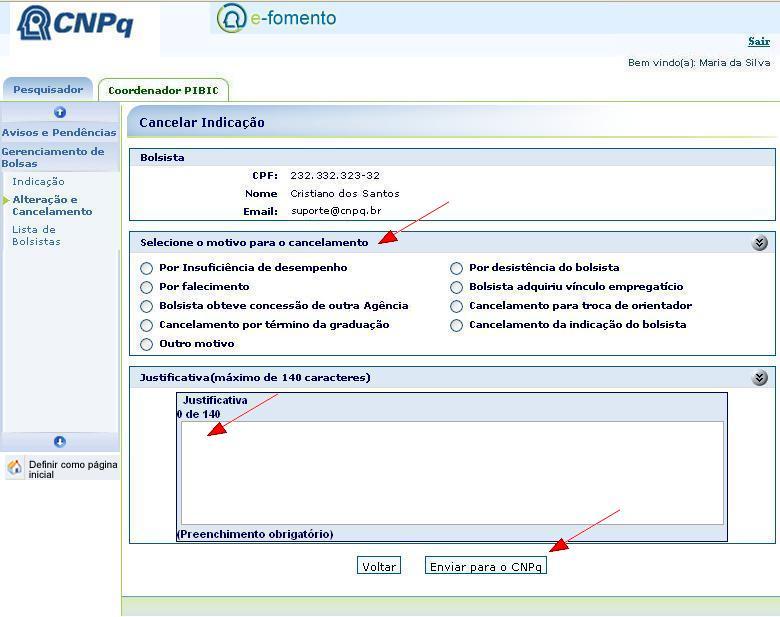Select 'Outro motivo' radio button
This screenshot has height=617, width=780.
147,344
